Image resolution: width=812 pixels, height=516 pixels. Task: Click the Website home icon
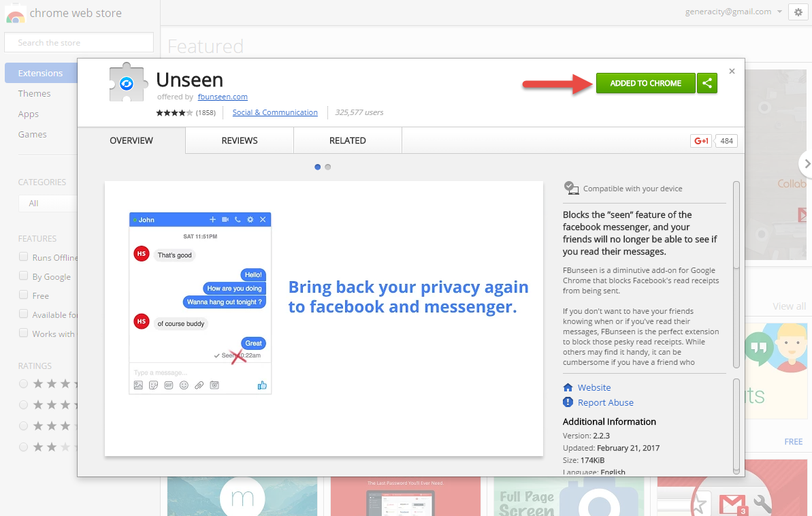pos(568,387)
